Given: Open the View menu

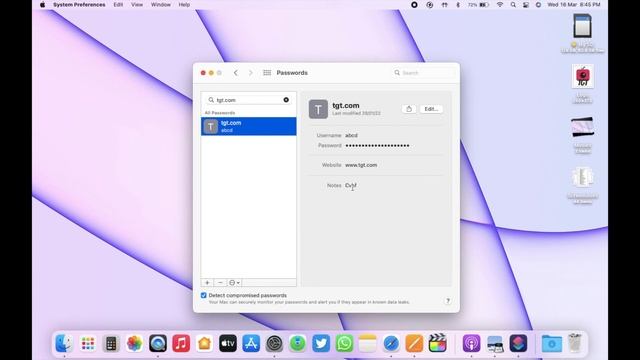Looking at the screenshot, I should [137, 4].
